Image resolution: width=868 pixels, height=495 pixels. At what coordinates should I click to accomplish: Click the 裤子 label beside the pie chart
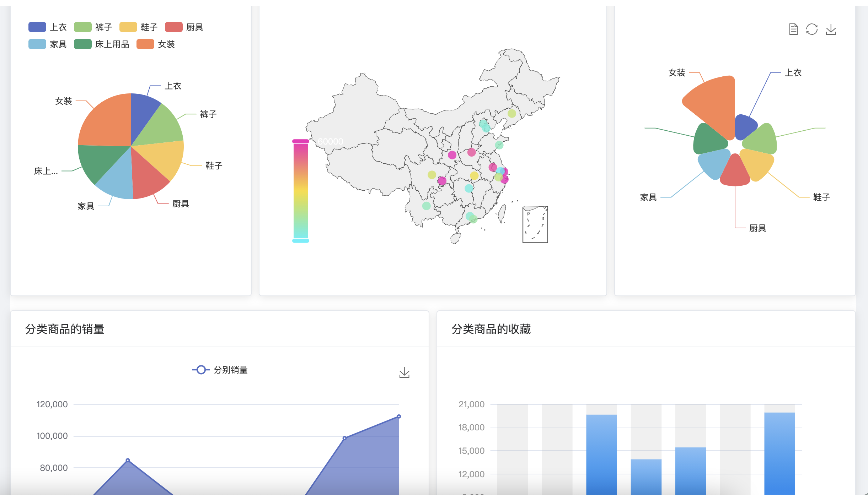(208, 114)
